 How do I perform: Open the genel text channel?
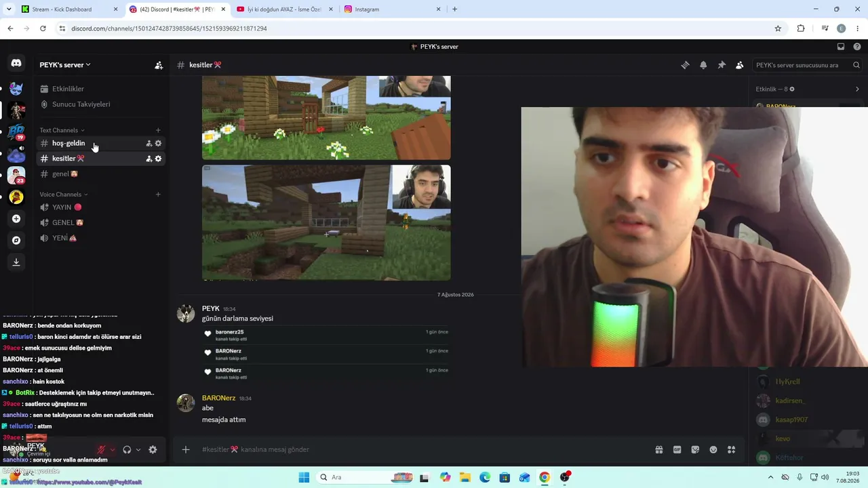pos(65,174)
